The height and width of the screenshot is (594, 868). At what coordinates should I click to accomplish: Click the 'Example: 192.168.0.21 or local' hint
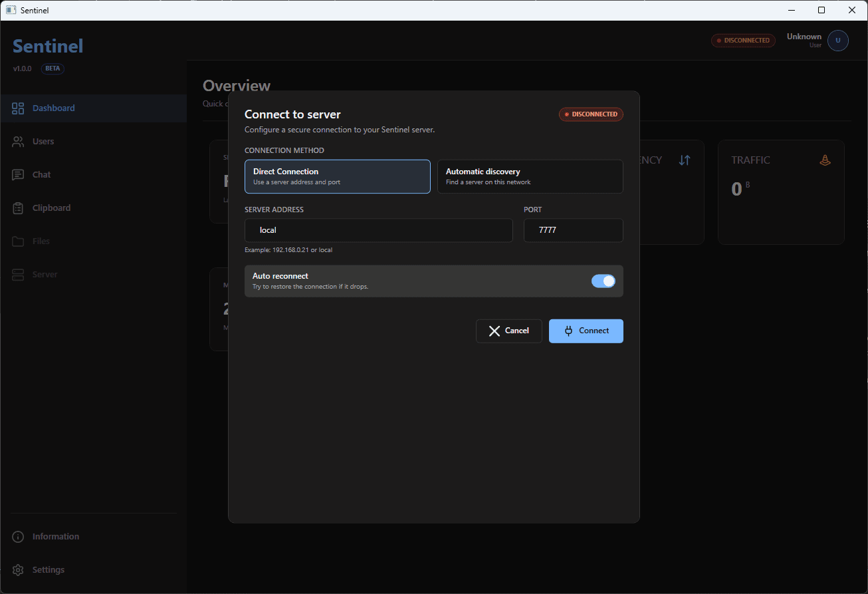(x=288, y=250)
